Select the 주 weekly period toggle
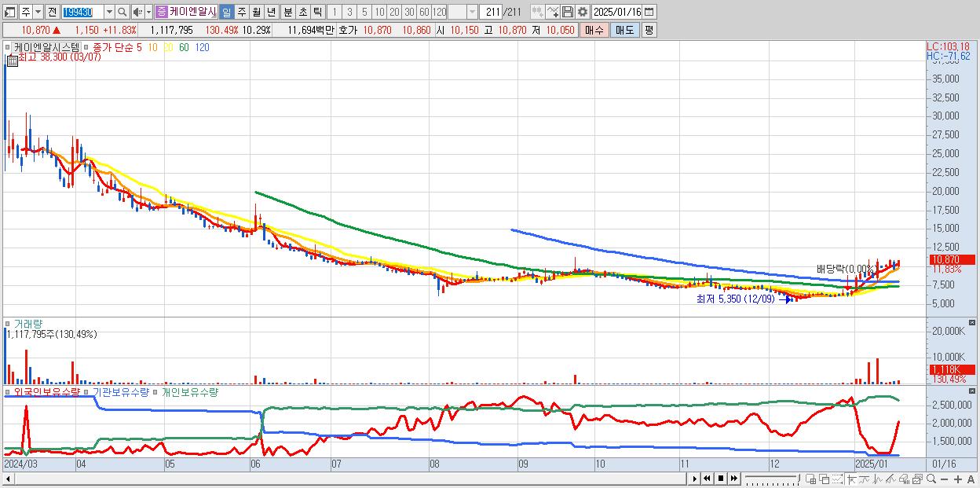 click(x=241, y=12)
